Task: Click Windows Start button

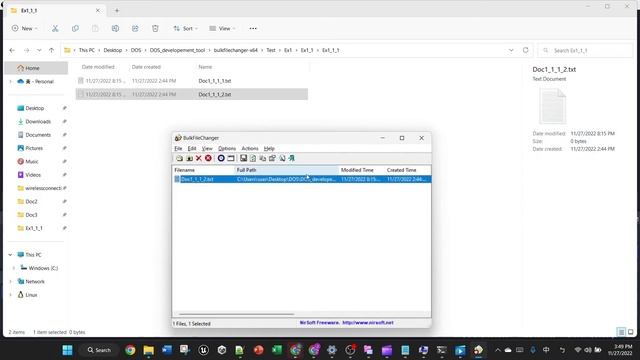Action: click(67, 350)
